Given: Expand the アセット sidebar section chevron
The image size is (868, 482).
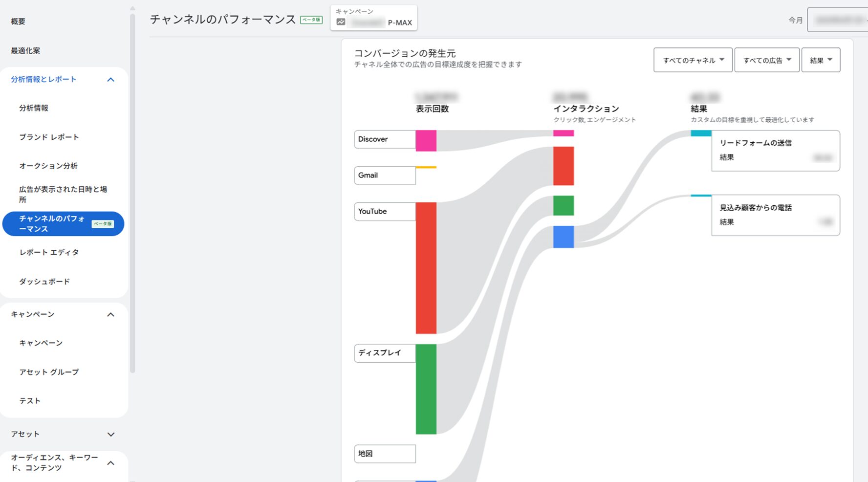Looking at the screenshot, I should click(x=111, y=434).
